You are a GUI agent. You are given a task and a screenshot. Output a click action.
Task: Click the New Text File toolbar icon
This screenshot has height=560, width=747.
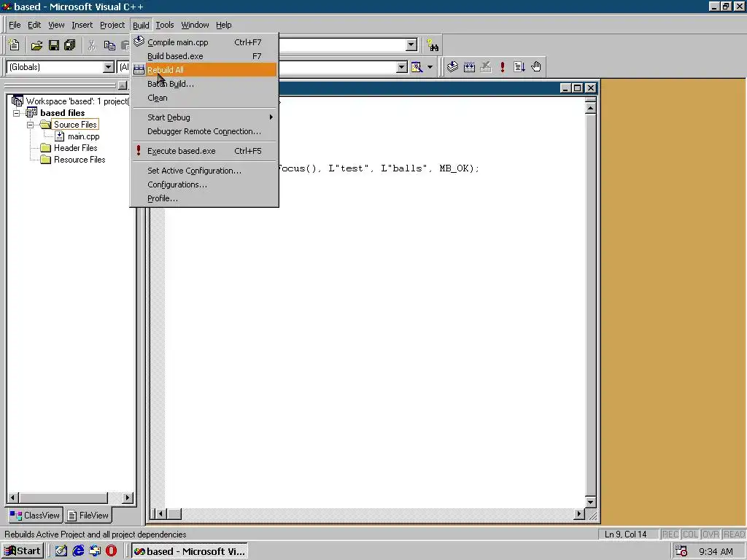[x=15, y=45]
